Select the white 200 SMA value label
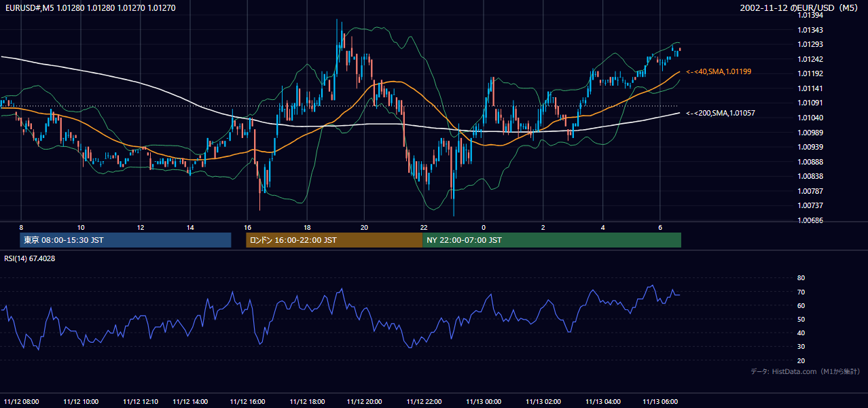Image resolution: width=868 pixels, height=408 pixels. click(721, 113)
